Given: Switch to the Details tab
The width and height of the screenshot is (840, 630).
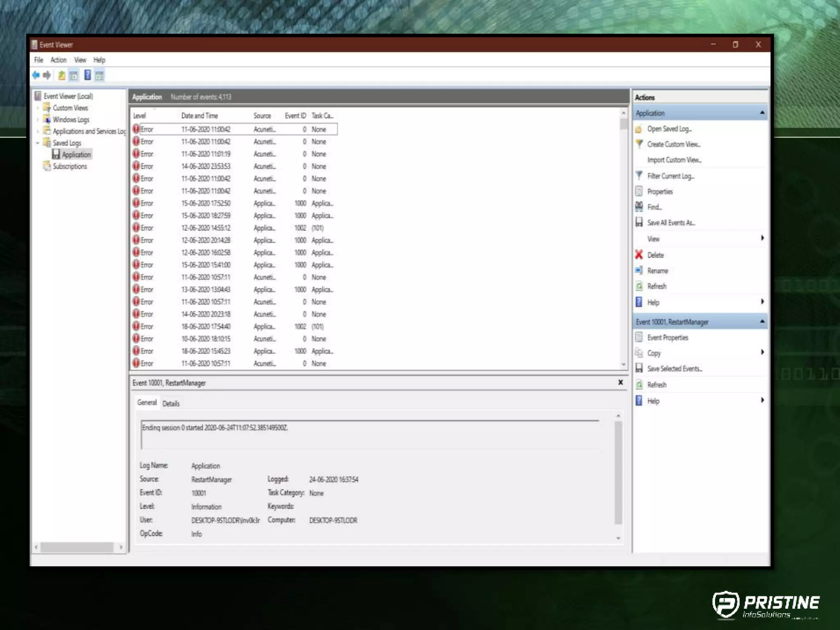Looking at the screenshot, I should pos(171,404).
